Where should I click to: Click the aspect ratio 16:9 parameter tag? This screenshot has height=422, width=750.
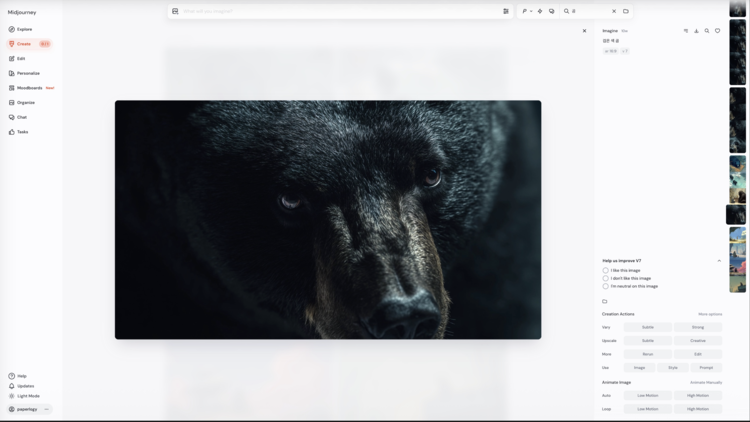610,51
